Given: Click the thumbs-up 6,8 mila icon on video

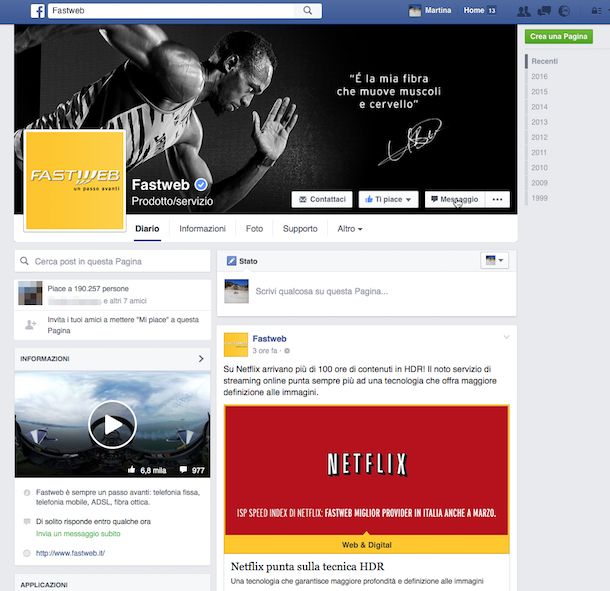Looking at the screenshot, I should [131, 470].
